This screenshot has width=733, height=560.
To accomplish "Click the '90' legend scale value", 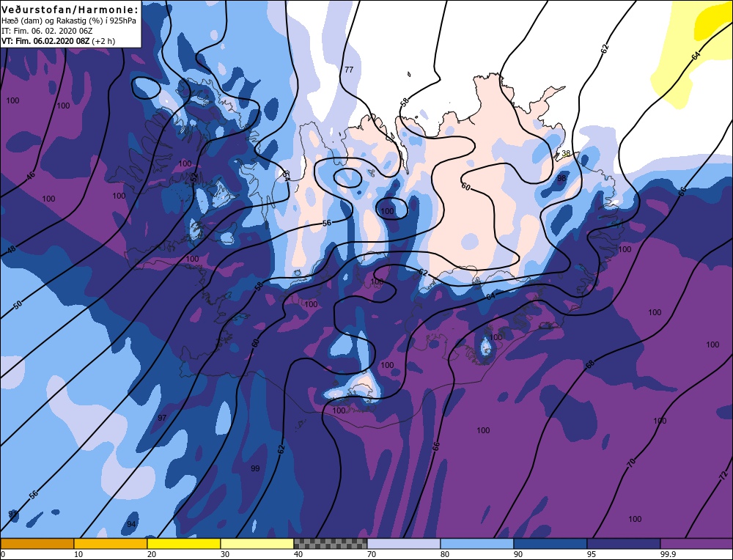I will pyautogui.click(x=518, y=554).
